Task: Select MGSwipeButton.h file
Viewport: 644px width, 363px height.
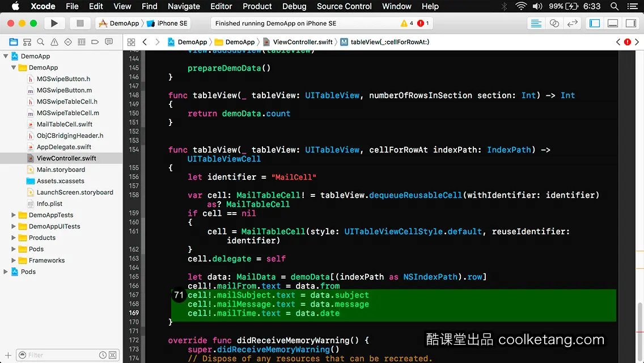Action: [63, 79]
